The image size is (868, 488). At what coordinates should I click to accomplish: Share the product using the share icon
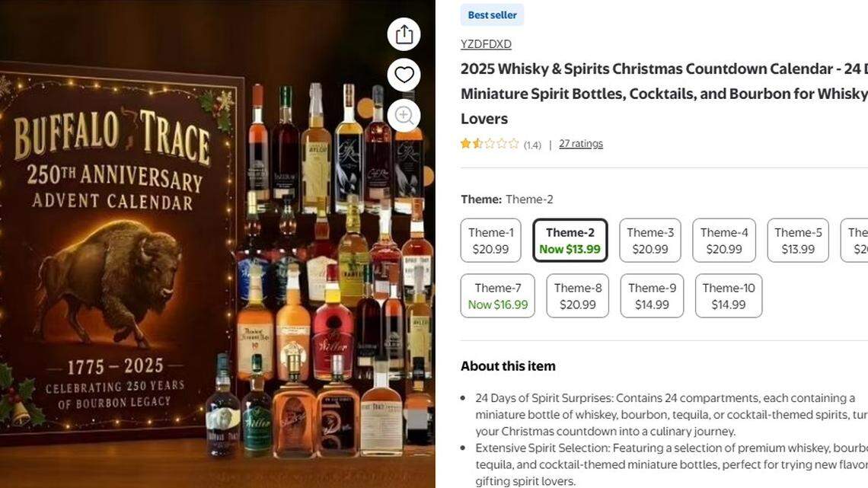404,33
